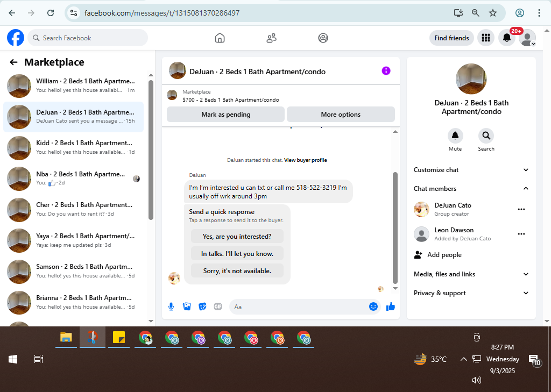Go back using the Marketplace back arrow
The image size is (551, 392).
pos(13,62)
